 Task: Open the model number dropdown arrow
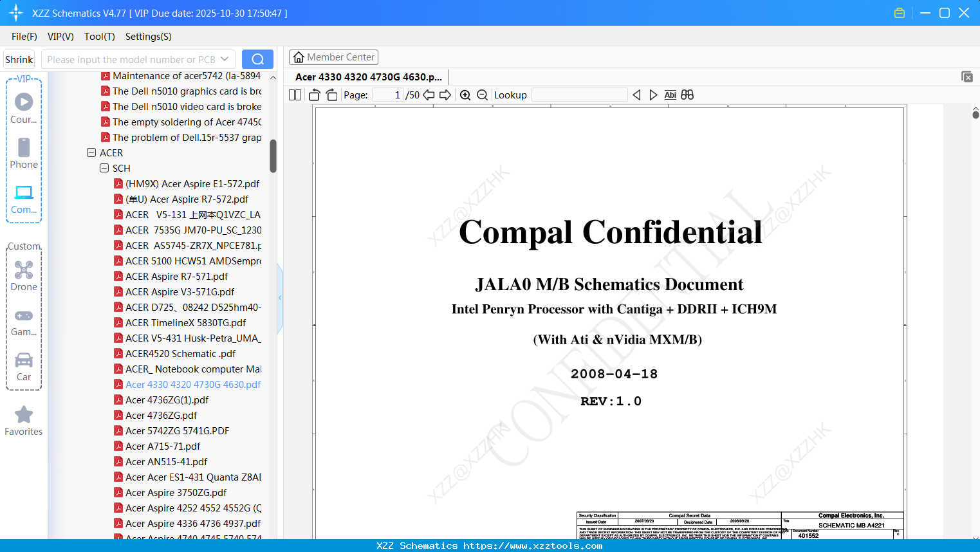coord(225,59)
